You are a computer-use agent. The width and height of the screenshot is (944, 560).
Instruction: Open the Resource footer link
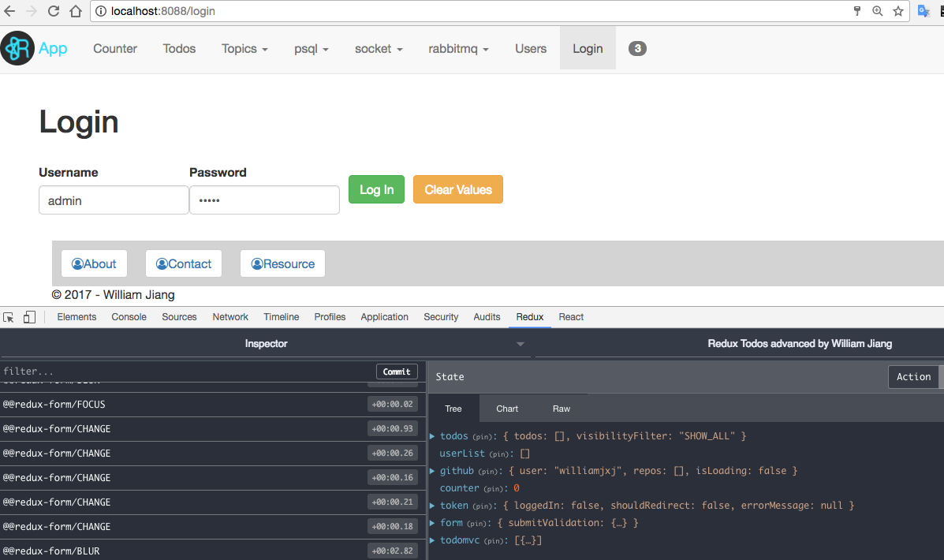pos(282,263)
